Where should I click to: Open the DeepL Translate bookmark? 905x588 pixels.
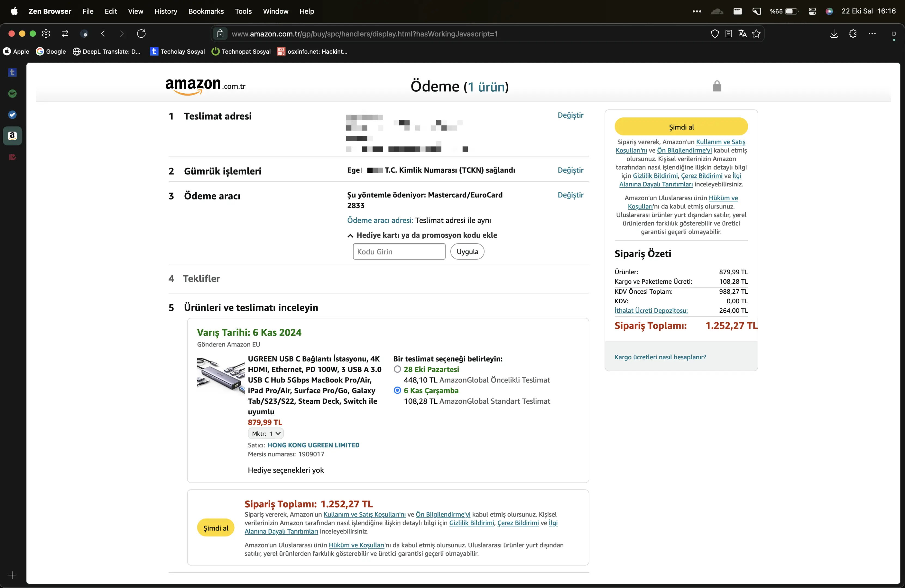pos(107,51)
